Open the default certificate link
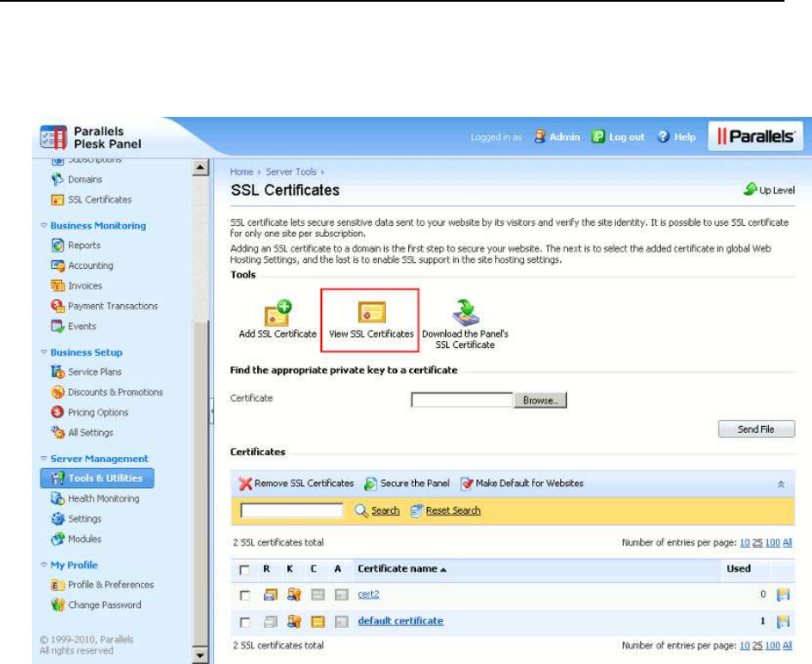This screenshot has width=812, height=664. (400, 620)
